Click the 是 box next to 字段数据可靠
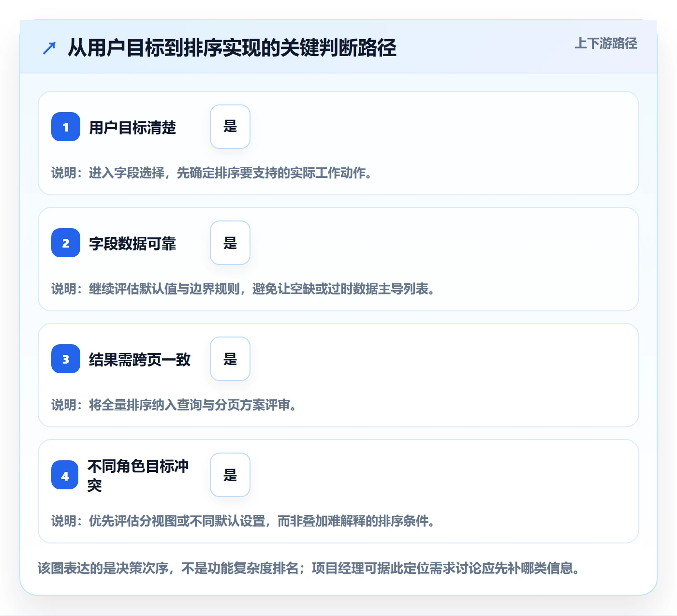This screenshot has width=677, height=616. click(230, 243)
